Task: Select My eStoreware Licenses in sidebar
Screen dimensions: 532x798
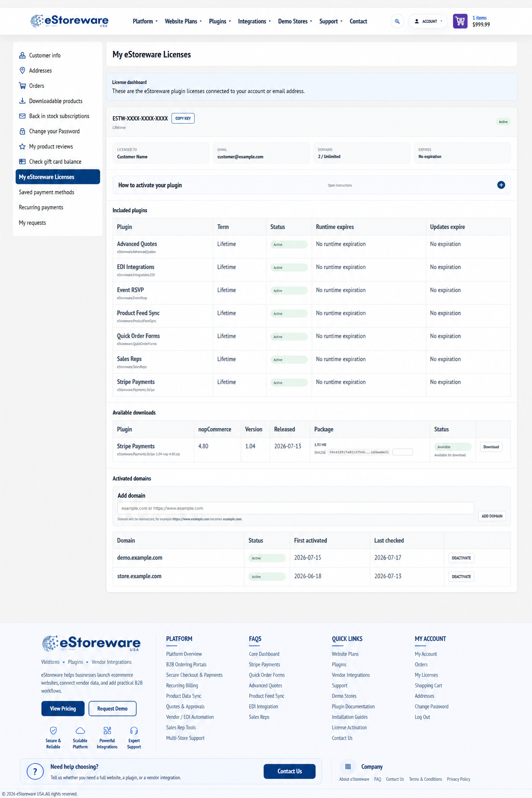Action: click(58, 177)
